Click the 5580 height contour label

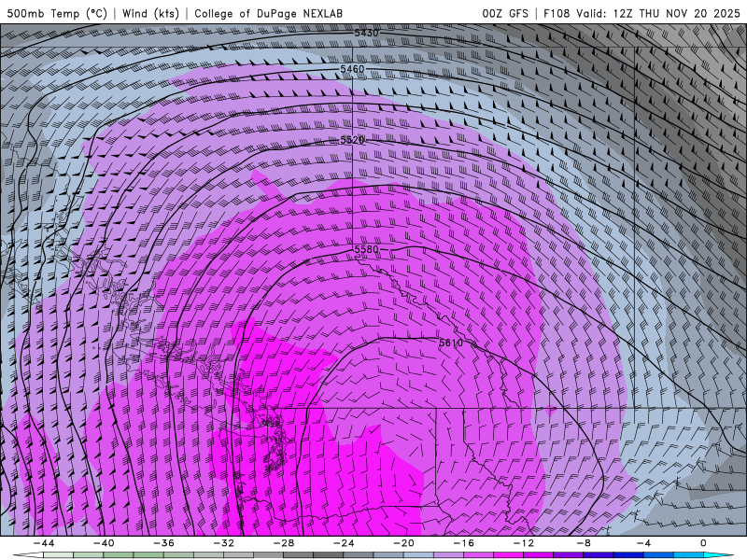[366, 249]
